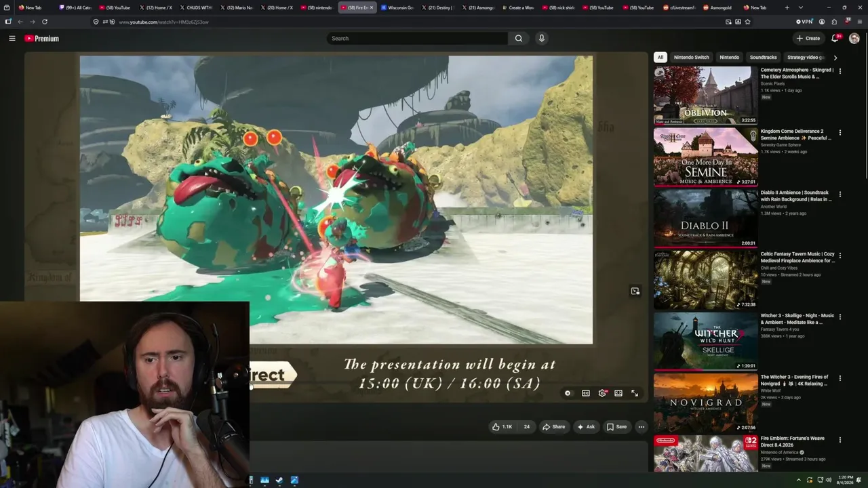Share this video
Image resolution: width=868 pixels, height=488 pixels.
pos(553,427)
